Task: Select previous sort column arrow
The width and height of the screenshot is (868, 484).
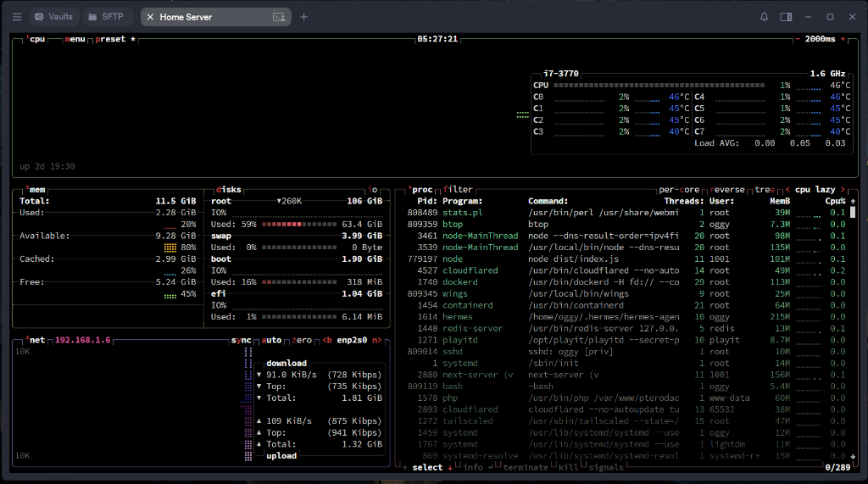Action: pyautogui.click(x=787, y=189)
